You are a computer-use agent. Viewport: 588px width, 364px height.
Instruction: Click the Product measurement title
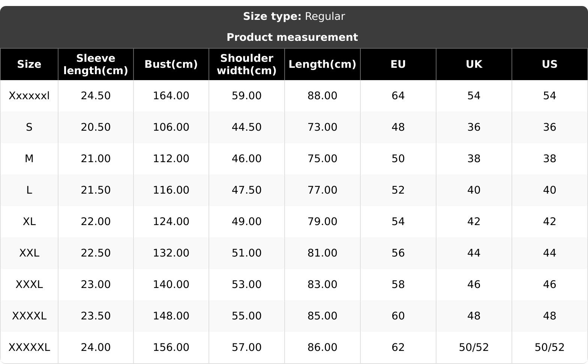[x=292, y=37]
